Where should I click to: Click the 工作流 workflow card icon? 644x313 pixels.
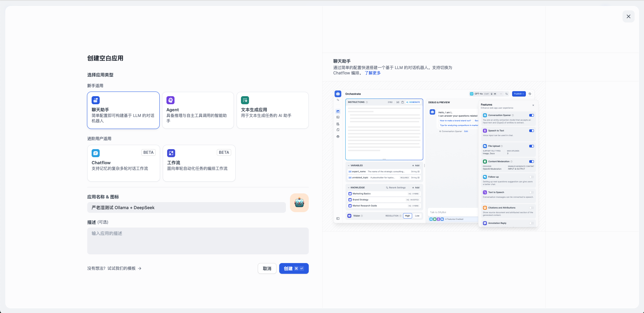171,153
